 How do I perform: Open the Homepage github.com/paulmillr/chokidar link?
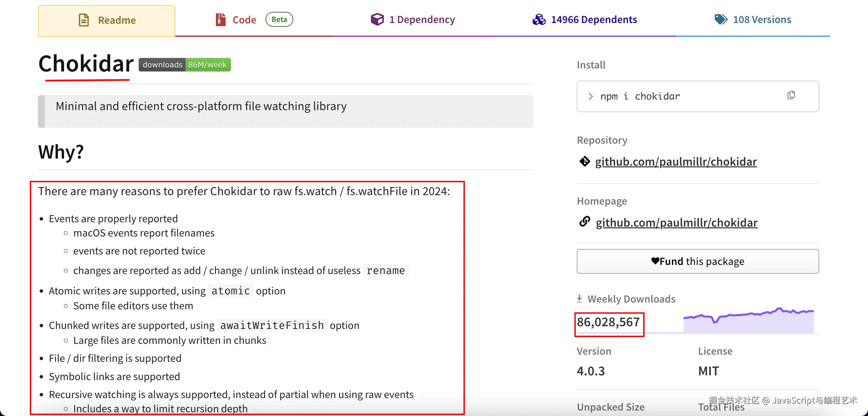click(x=676, y=223)
